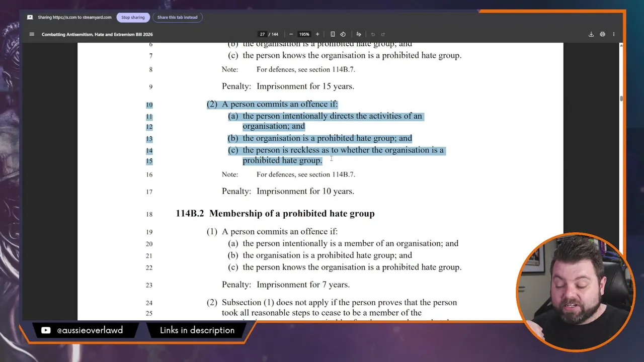Image resolution: width=644 pixels, height=362 pixels.
Task: Click the zoom out minus icon
Action: click(x=291, y=34)
